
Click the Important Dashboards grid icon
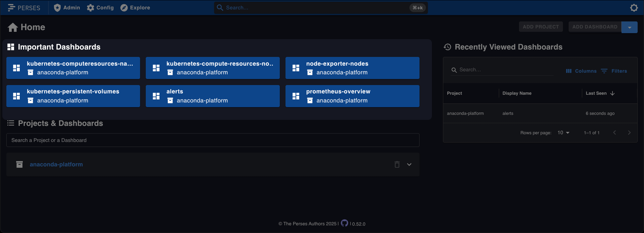(11, 47)
